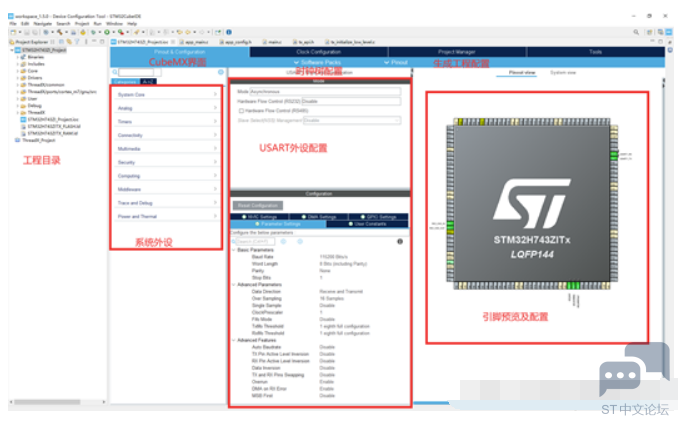Switch to Tools tab
Image resolution: width=678 pixels, height=425 pixels.
[x=595, y=52]
